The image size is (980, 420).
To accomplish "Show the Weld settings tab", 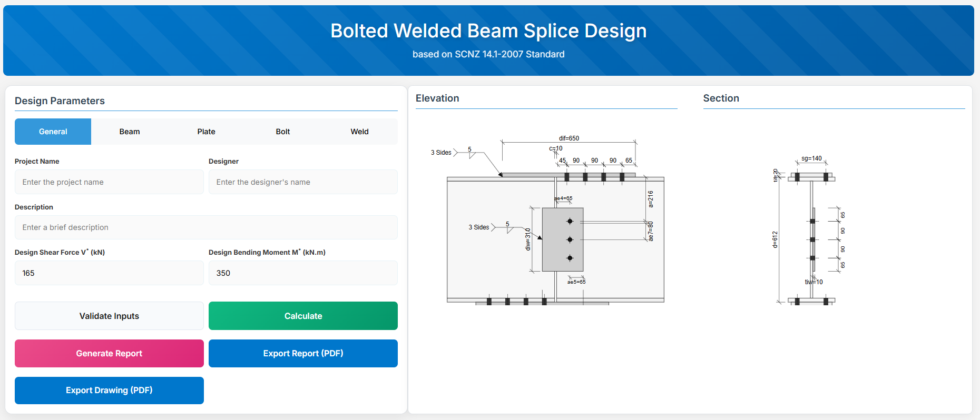I will (x=359, y=132).
